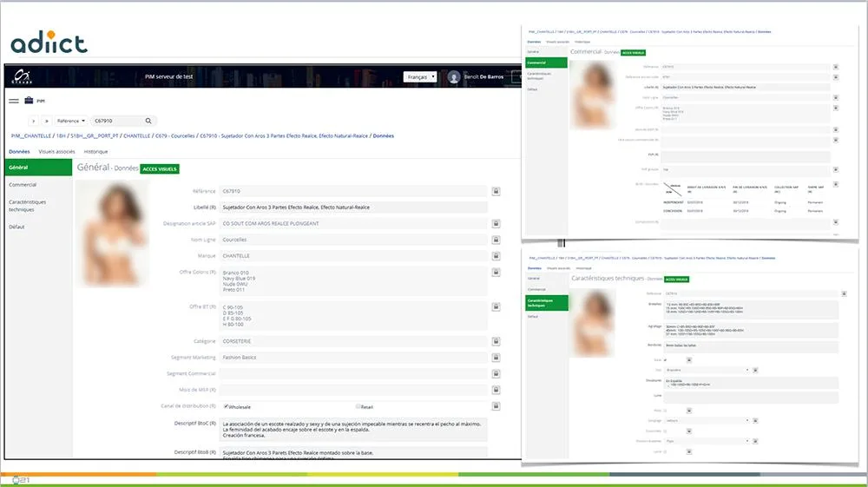Click the Catégorie field showing CORSETERIE

pos(353,341)
